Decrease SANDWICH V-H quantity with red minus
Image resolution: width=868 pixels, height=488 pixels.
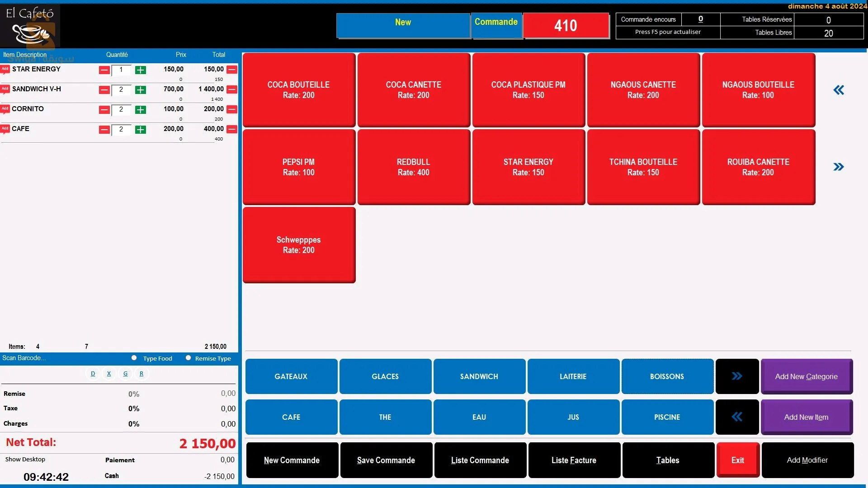(104, 90)
